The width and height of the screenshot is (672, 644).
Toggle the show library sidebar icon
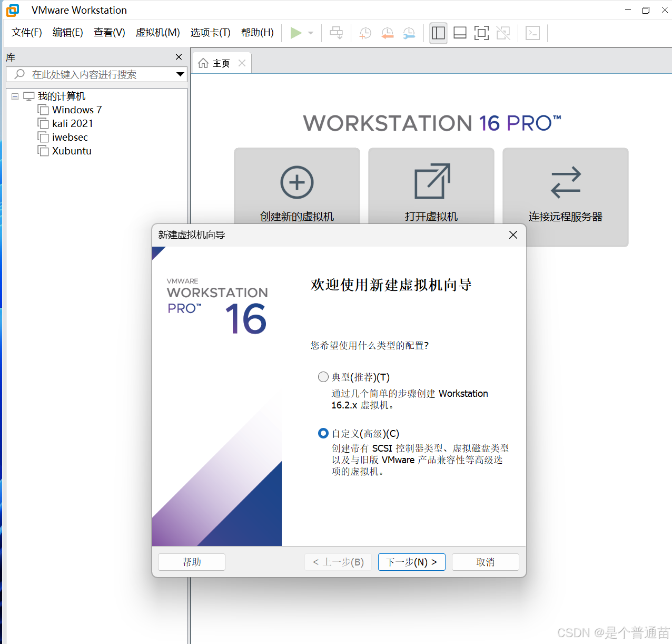[x=438, y=33]
